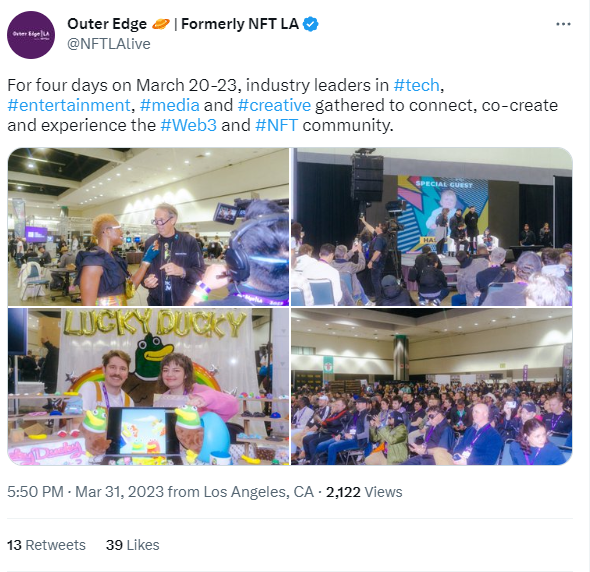Click the @NFTLAlive handle
This screenshot has width=590, height=572.
[x=109, y=44]
